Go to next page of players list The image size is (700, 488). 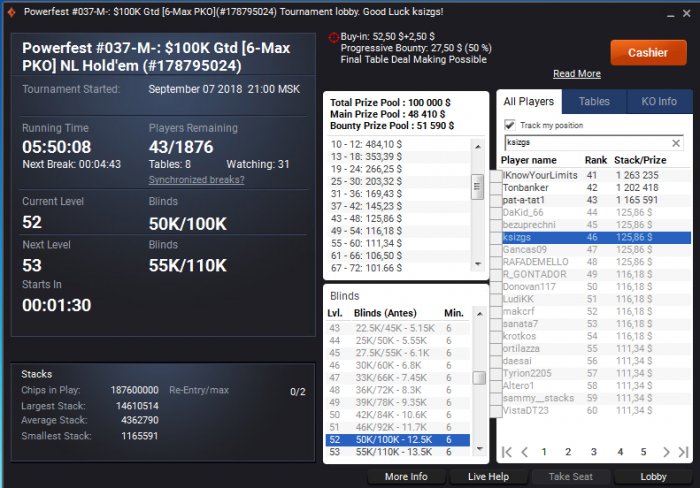[x=666, y=452]
